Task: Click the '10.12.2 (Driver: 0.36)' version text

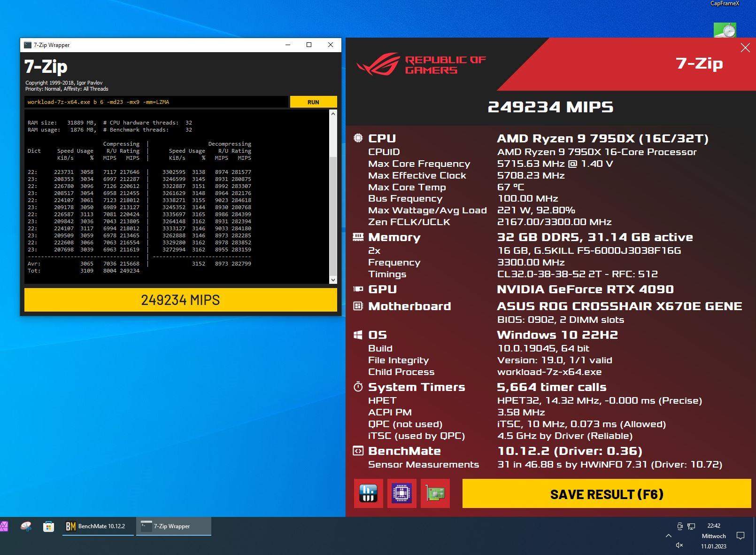Action: coord(570,451)
